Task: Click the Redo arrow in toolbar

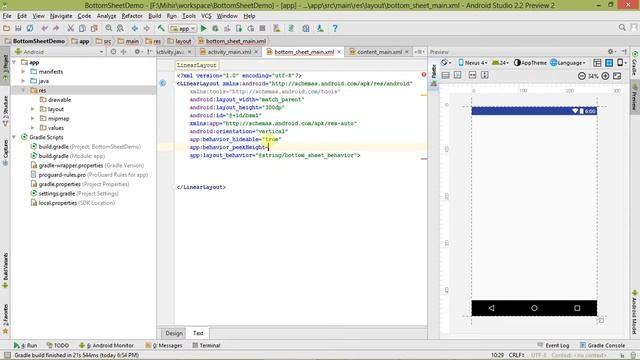Action: click(56, 28)
